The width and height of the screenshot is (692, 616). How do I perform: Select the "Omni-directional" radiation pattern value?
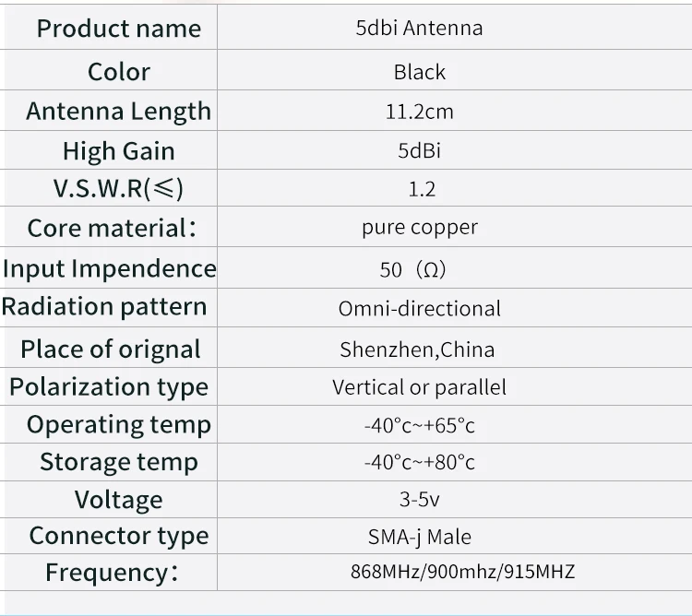420,309
